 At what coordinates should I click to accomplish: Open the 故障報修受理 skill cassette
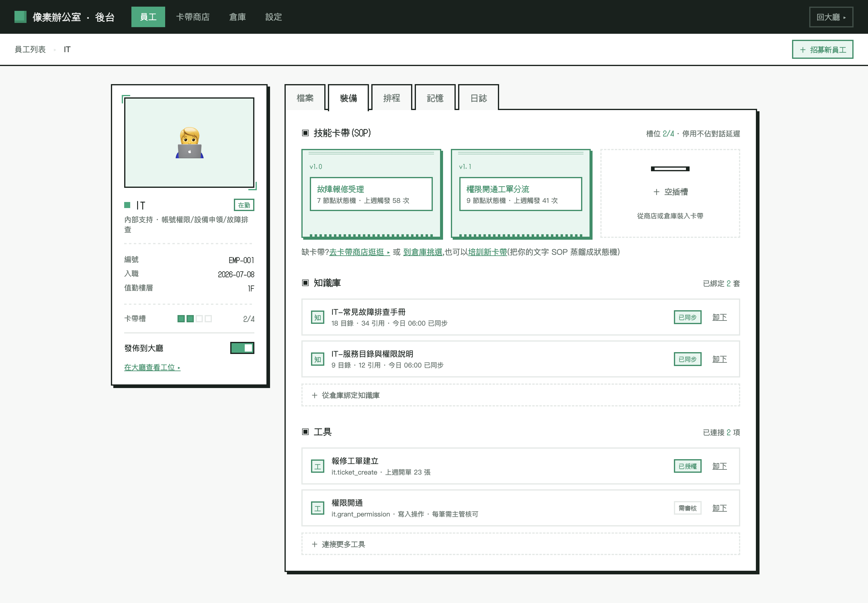tap(371, 194)
